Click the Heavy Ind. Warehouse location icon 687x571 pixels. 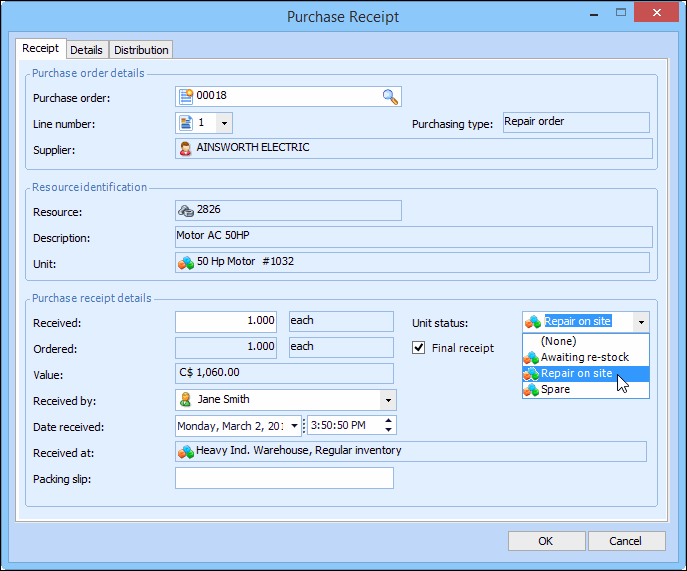tap(186, 452)
